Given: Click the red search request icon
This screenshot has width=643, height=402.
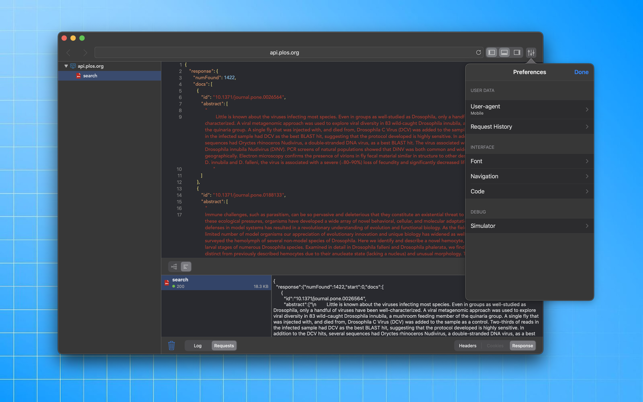Looking at the screenshot, I should (167, 283).
